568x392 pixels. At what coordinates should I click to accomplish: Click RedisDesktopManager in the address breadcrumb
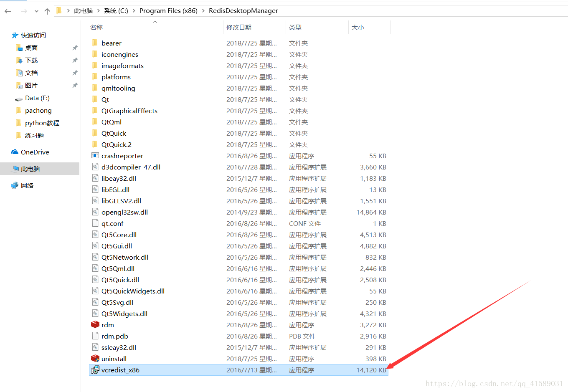[243, 11]
